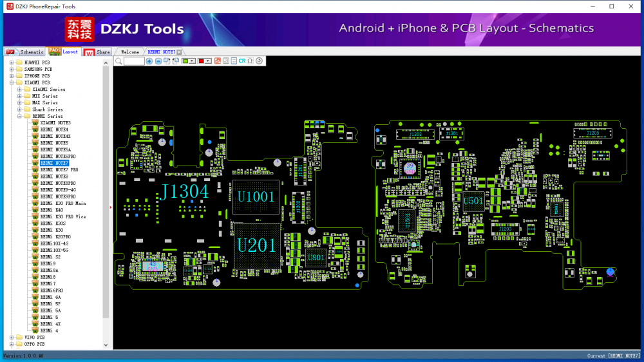644x362 pixels.
Task: Select REDMI NOTE4X layout file
Action: coord(55,137)
